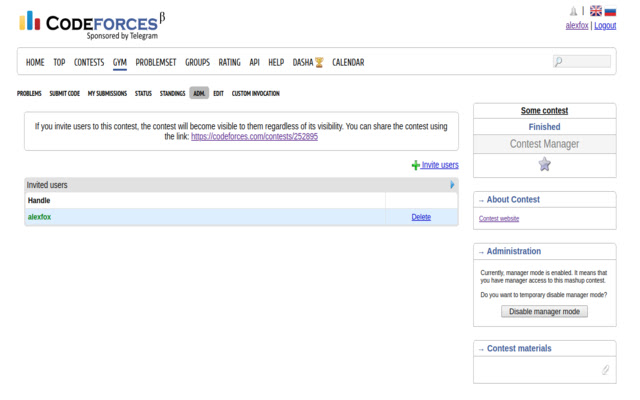Click the Sponsored by Telegram text
The height and width of the screenshot is (400, 640).
[x=122, y=36]
